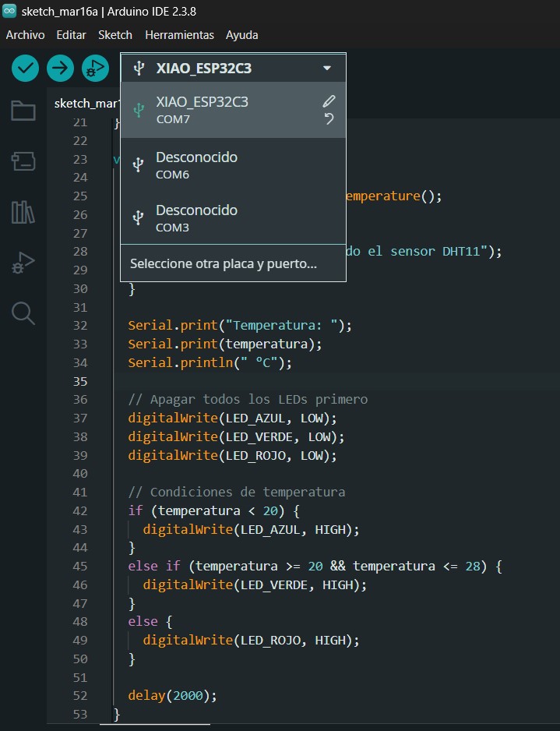Open the Herramientas menu
Image resolution: width=560 pixels, height=731 pixels.
[x=179, y=35]
